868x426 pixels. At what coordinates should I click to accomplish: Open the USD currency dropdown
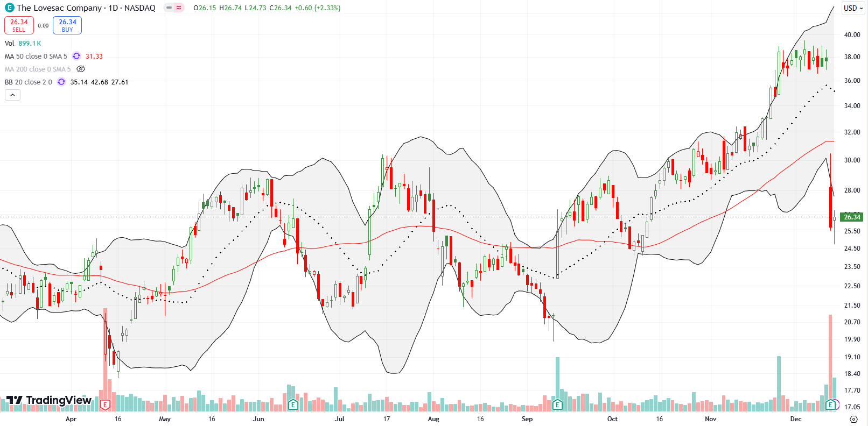[853, 8]
